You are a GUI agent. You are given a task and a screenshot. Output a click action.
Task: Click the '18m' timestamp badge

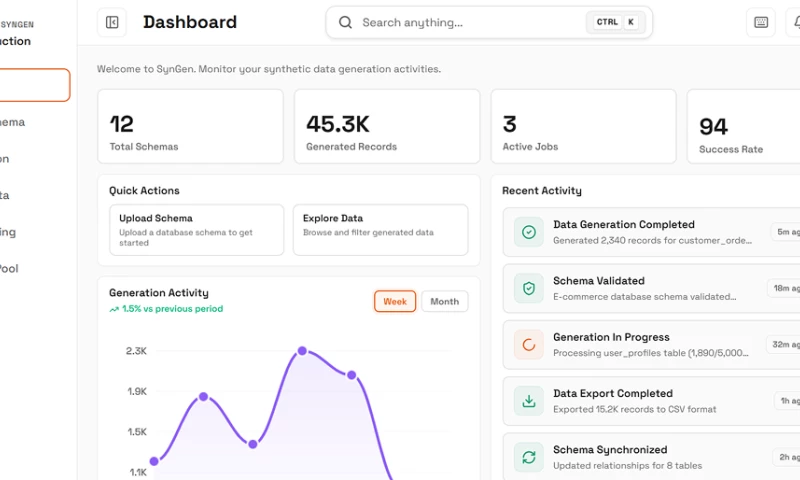pyautogui.click(x=784, y=288)
